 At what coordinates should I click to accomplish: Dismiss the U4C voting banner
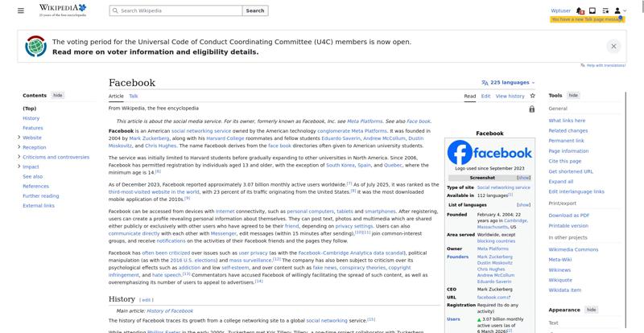click(x=613, y=47)
